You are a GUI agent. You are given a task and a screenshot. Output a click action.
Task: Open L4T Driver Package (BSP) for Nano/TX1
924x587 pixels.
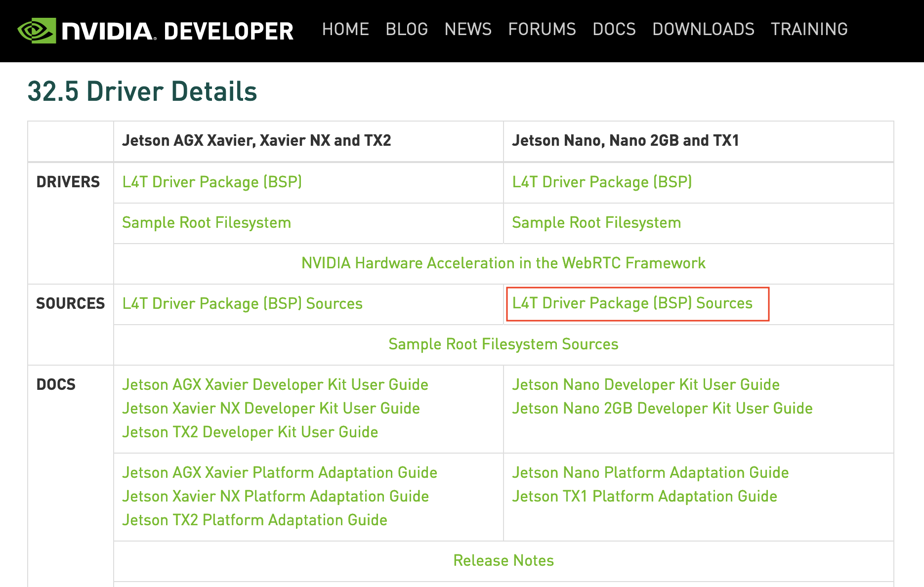602,182
